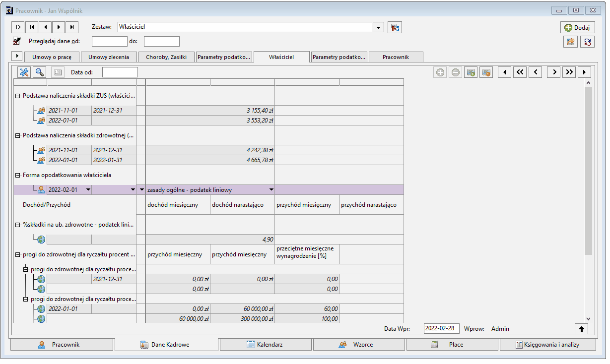The image size is (610, 364).
Task: Click the Data od input field
Action: click(x=120, y=72)
